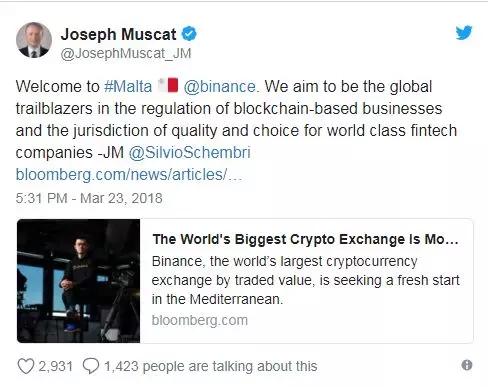Open the tweet info icon
Viewport: 488px width, 387px height.
(467, 365)
